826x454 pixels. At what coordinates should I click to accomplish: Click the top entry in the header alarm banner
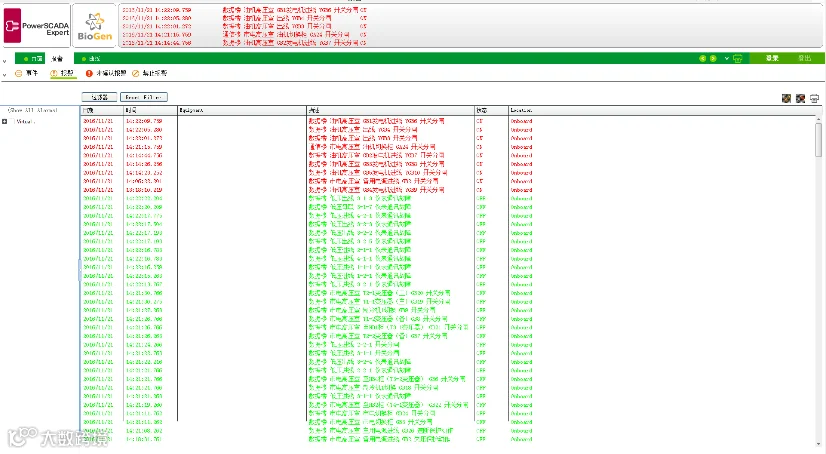pyautogui.click(x=244, y=10)
